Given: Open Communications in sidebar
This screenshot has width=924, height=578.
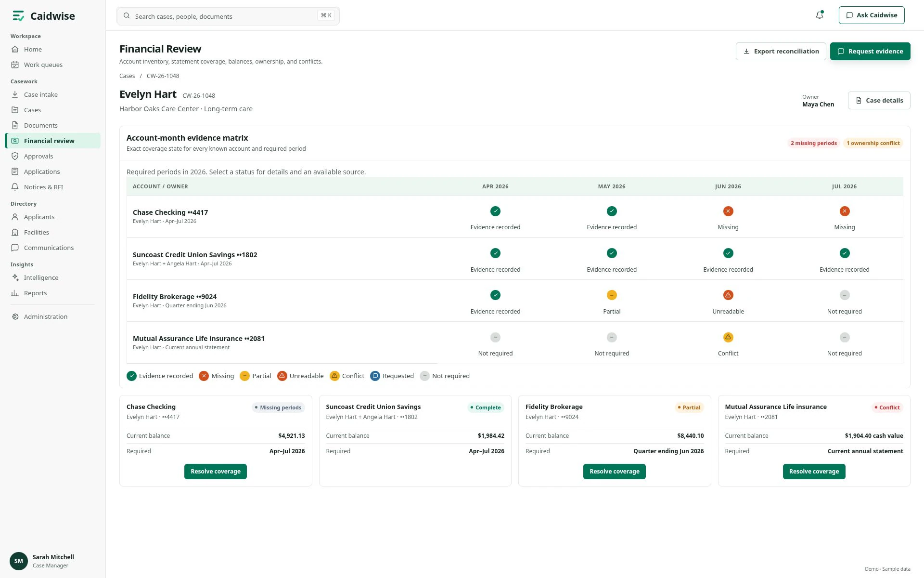Looking at the screenshot, I should click(53, 248).
